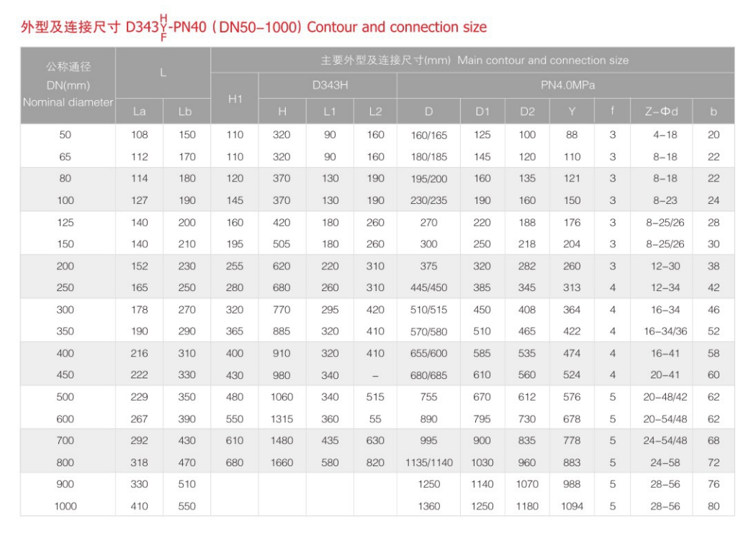
Task: Select the Lb value 550
Action: tap(186, 507)
